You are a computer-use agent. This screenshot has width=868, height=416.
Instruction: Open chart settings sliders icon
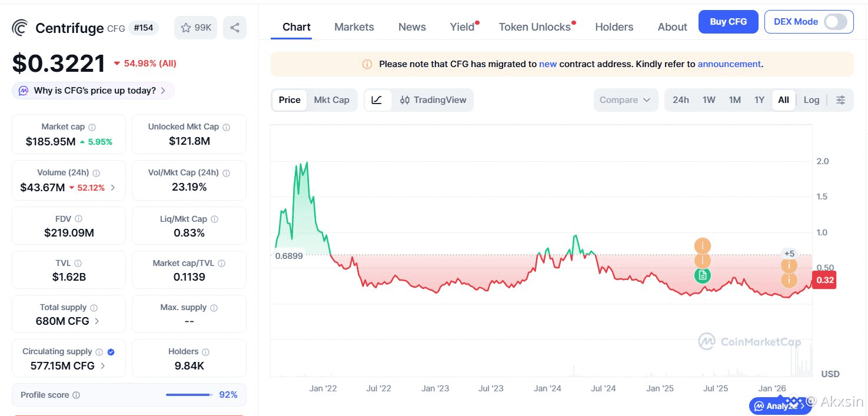pos(840,100)
